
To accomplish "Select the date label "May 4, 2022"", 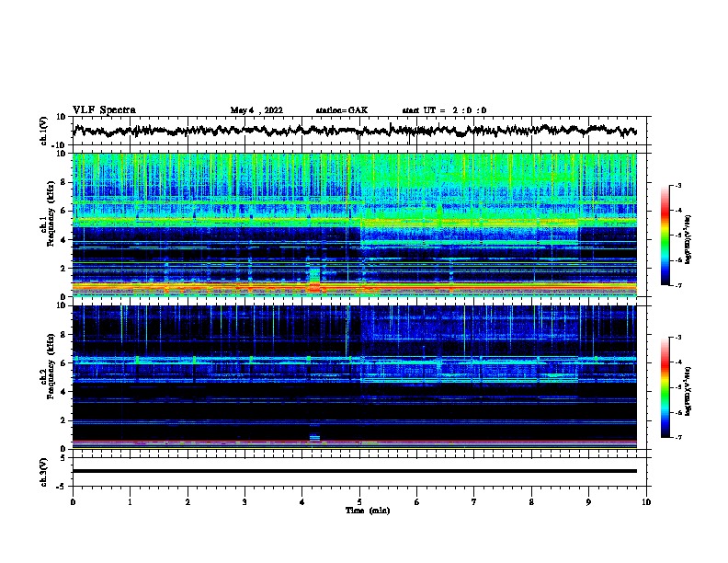I will coord(256,110).
